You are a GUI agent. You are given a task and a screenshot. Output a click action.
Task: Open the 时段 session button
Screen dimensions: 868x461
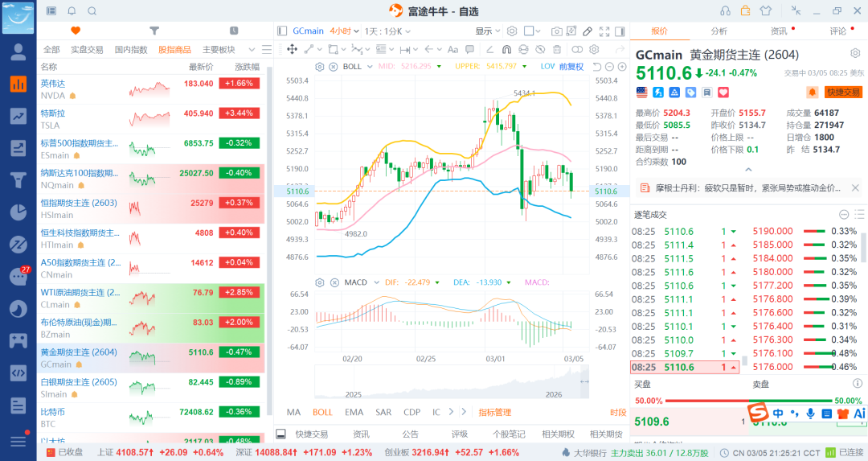click(x=618, y=412)
